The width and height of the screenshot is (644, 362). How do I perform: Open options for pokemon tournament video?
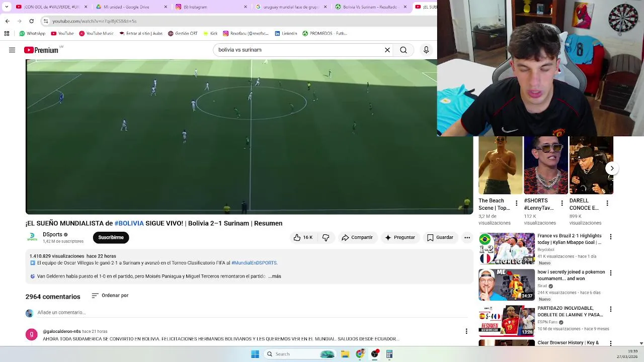click(611, 273)
